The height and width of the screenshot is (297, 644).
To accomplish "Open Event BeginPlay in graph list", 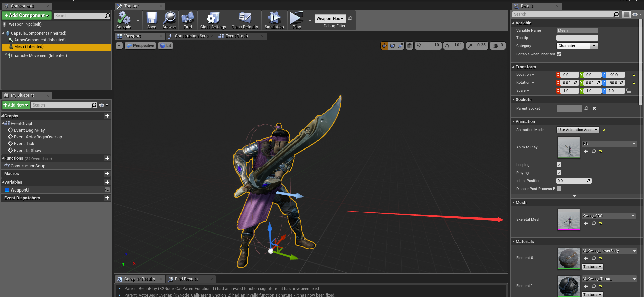I will [29, 130].
